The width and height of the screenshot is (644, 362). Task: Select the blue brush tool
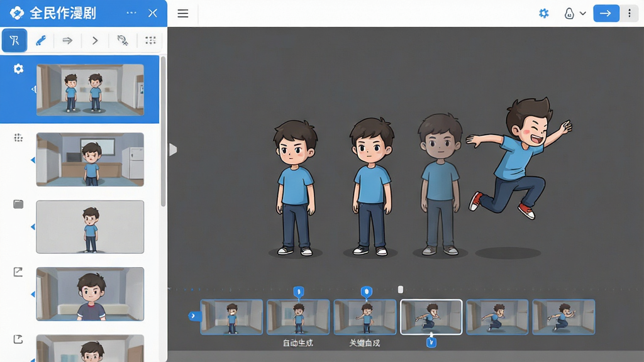click(41, 40)
